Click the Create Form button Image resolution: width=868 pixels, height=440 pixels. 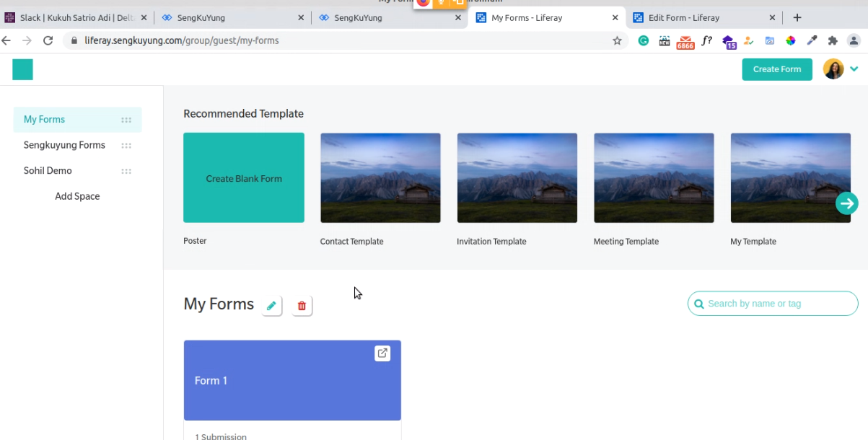coord(777,69)
